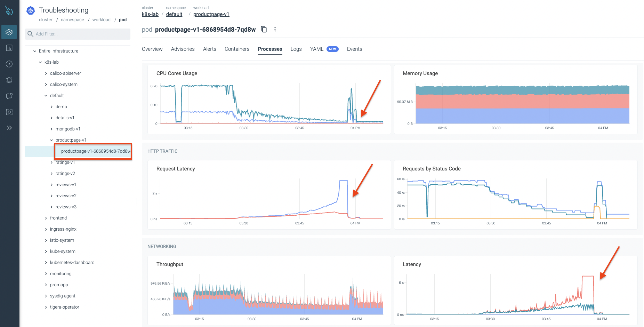Follow the productpage-v1 workload breadcrumb link

coord(211,14)
